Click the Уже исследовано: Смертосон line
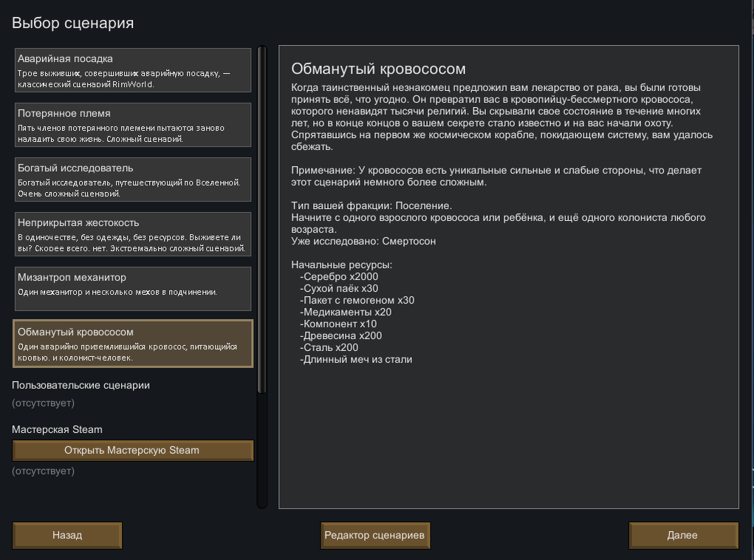This screenshot has width=754, height=560. click(363, 241)
